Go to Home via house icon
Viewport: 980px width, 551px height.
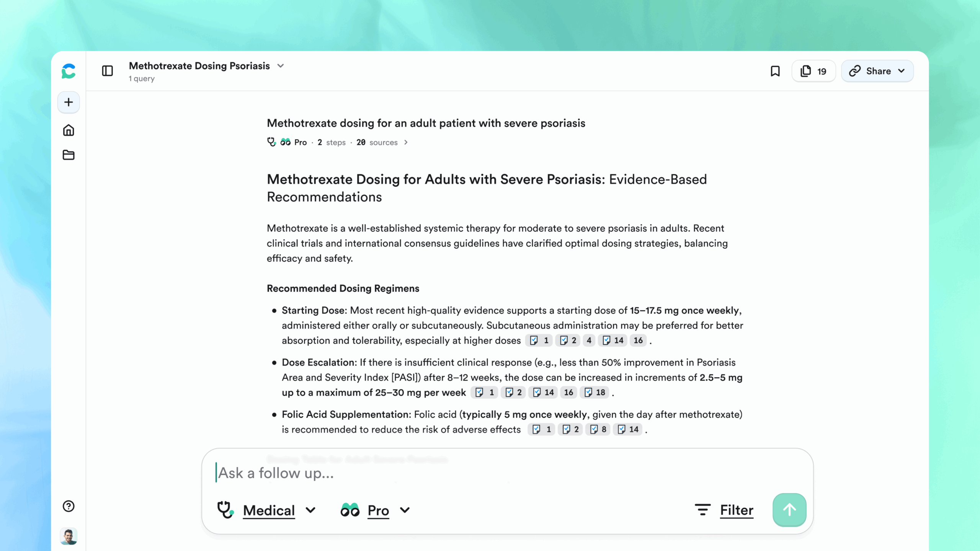pos(69,130)
